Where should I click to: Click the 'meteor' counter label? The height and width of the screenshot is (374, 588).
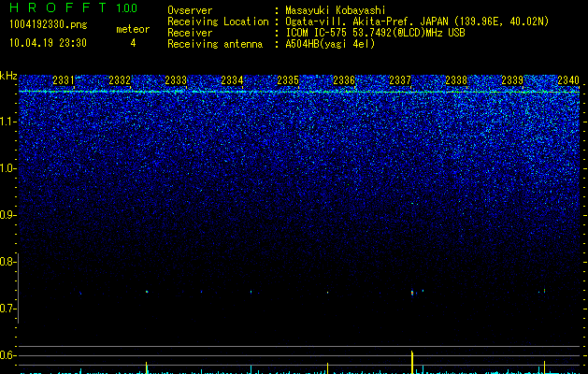133,29
